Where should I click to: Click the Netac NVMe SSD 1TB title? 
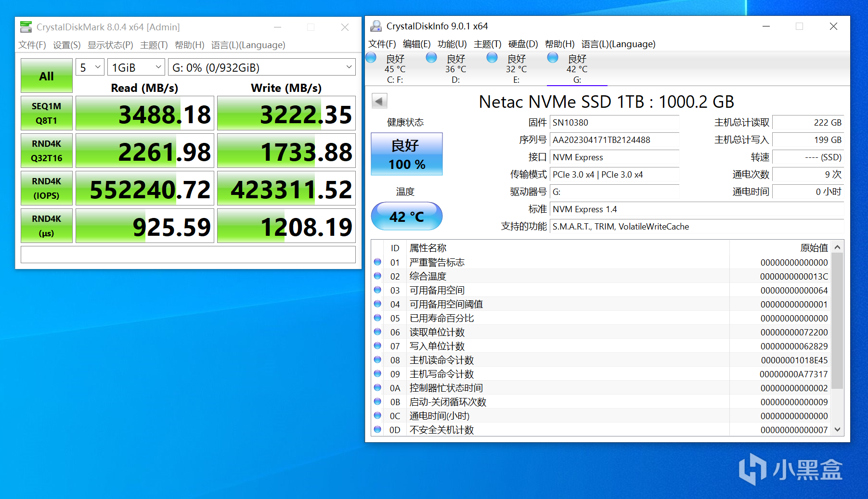tap(607, 102)
